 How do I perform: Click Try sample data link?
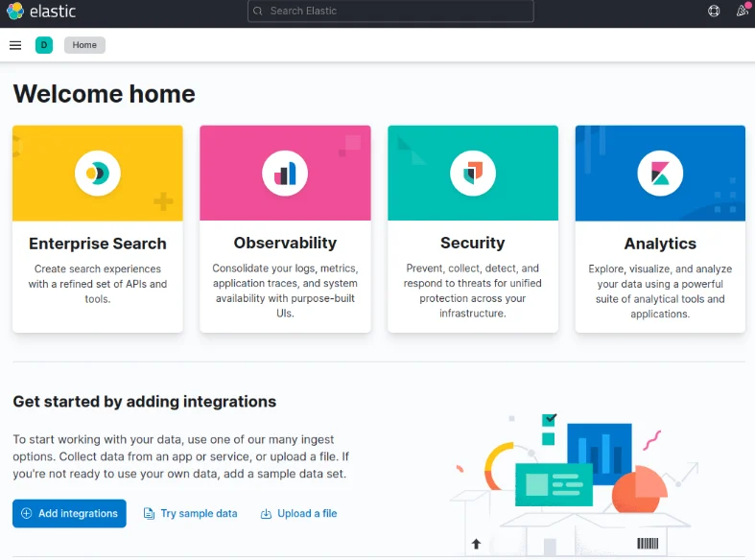click(191, 513)
